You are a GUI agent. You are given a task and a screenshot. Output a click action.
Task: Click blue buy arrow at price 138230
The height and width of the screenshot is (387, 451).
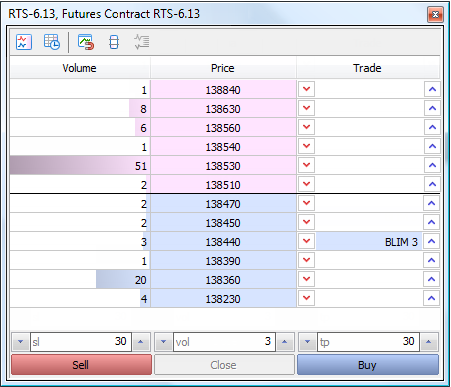click(431, 298)
